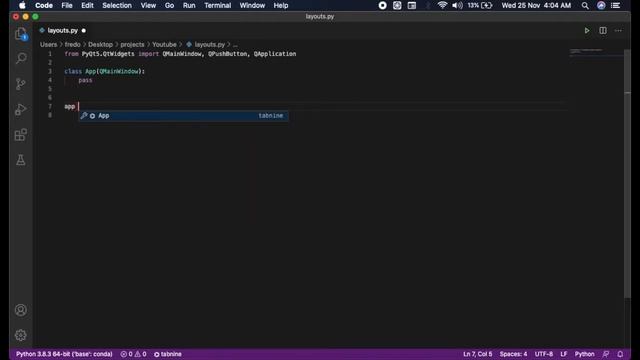Open the Notification Center list icon
This screenshot has height=360, width=640.
pos(616,6)
